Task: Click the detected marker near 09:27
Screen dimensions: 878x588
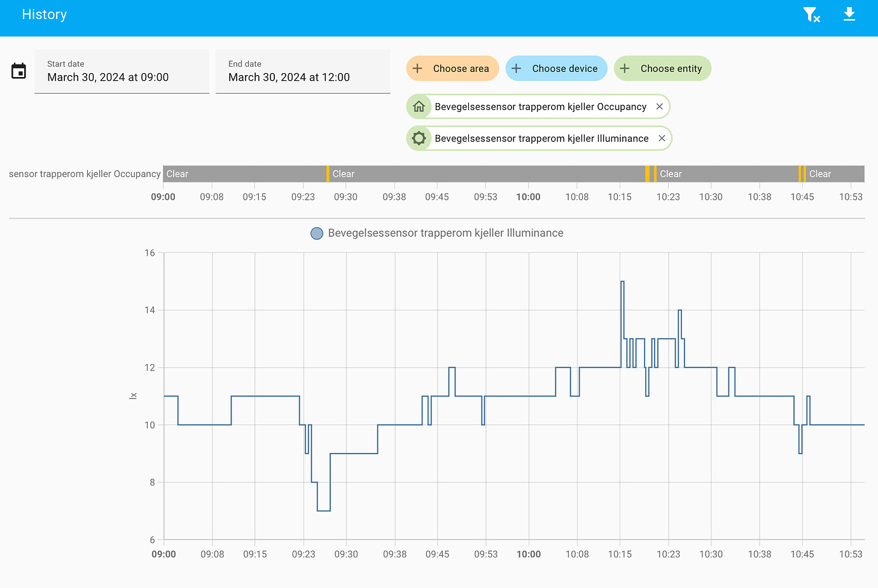Action: click(x=328, y=174)
